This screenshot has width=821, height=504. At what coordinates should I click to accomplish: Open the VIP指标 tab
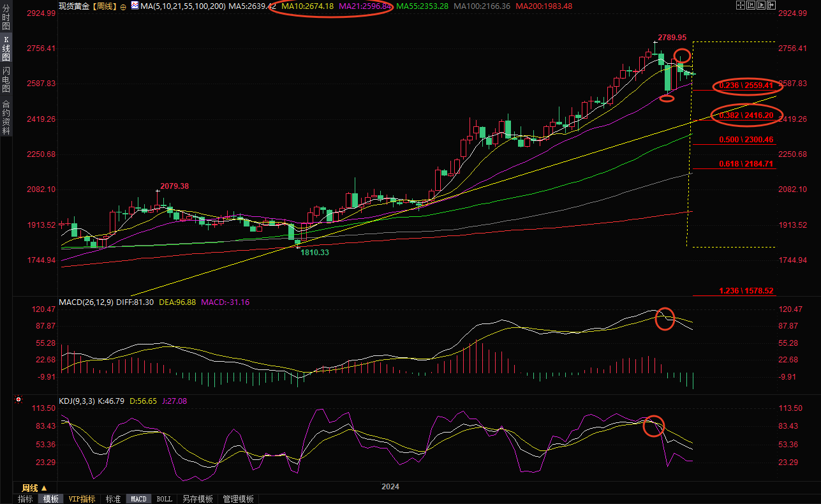(x=82, y=499)
